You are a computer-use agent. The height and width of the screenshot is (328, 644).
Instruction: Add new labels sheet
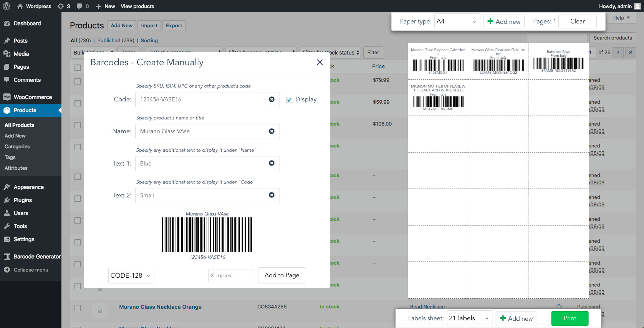(x=517, y=318)
